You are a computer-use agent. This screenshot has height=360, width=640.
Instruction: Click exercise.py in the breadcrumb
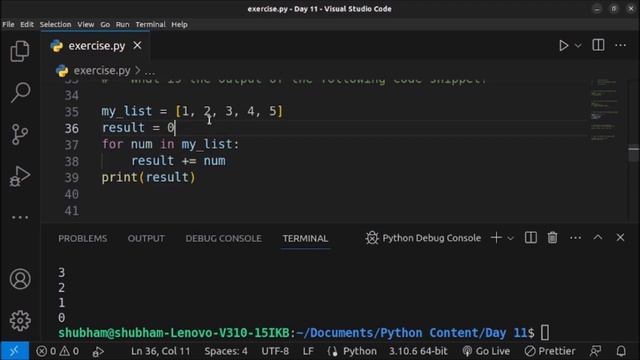tap(102, 71)
